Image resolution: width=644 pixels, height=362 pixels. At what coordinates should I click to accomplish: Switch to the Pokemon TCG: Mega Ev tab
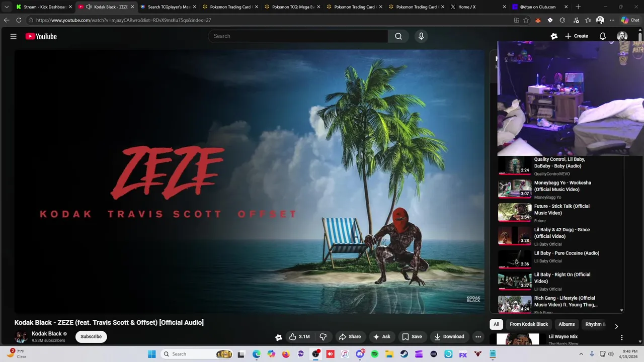point(292,7)
